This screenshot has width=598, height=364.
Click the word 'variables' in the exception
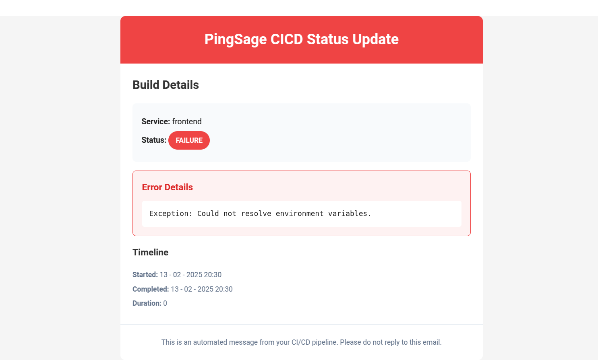pos(348,214)
